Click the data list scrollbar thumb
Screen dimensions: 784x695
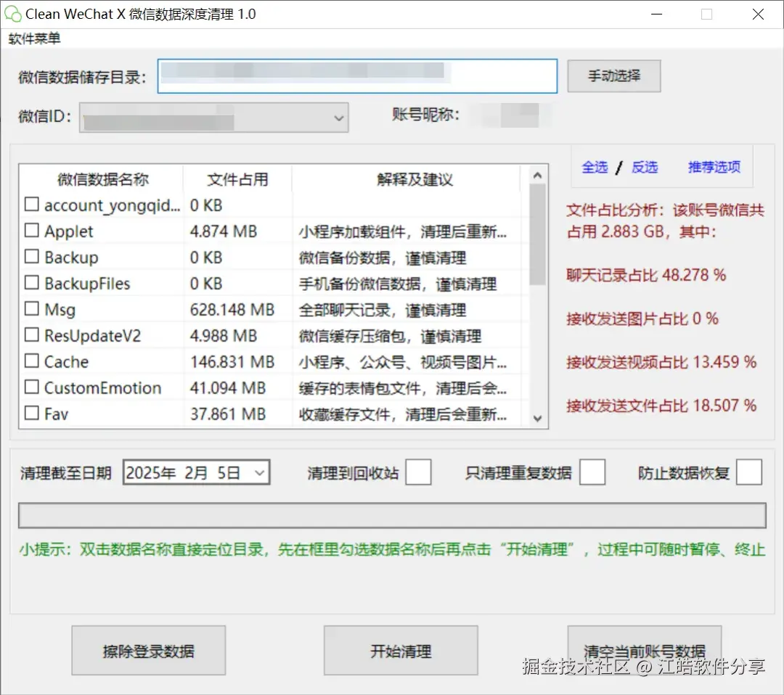point(537,234)
